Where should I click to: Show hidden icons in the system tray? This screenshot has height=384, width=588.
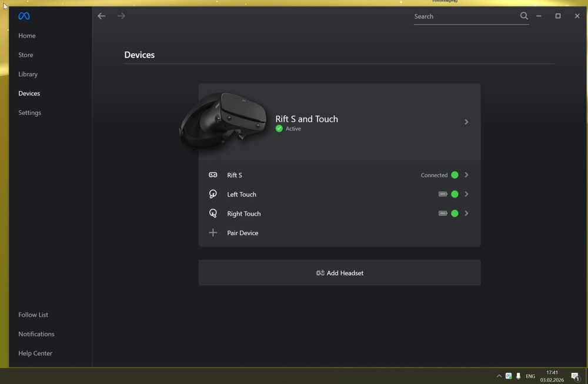click(499, 376)
